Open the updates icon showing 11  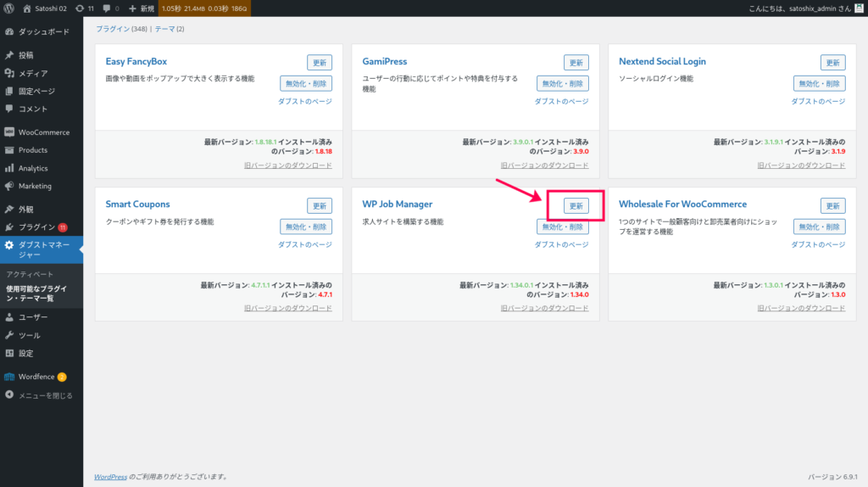(84, 8)
